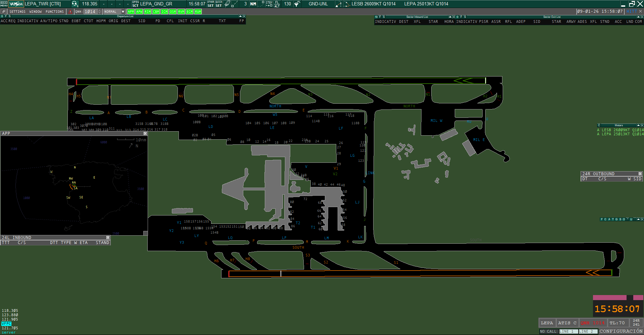This screenshot has height=335, width=644.
Task: Click the STBY mode icon
Action: point(269,4)
